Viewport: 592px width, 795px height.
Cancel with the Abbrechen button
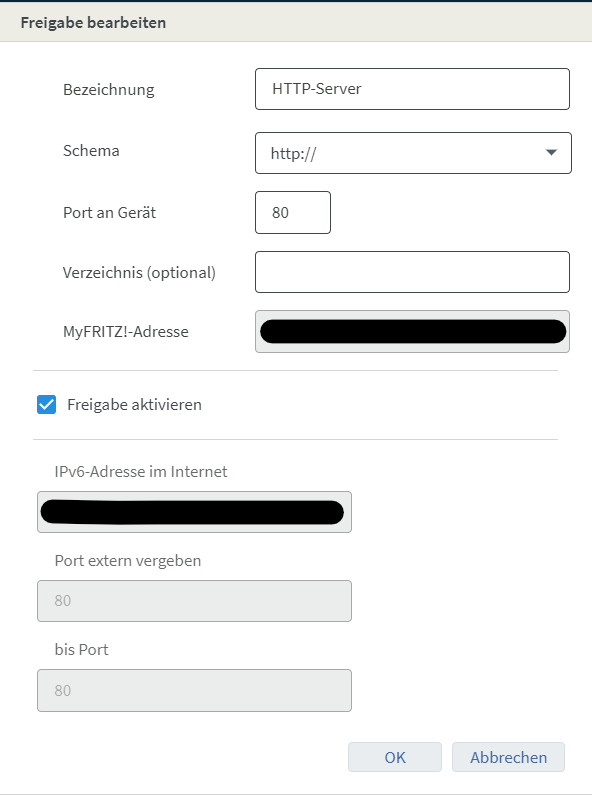click(x=508, y=757)
